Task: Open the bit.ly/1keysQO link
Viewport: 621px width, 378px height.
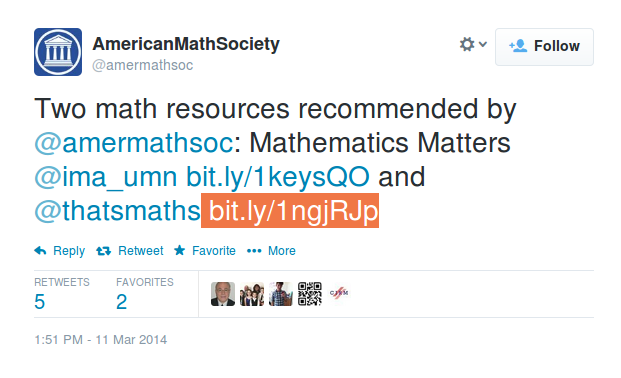Action: (278, 177)
